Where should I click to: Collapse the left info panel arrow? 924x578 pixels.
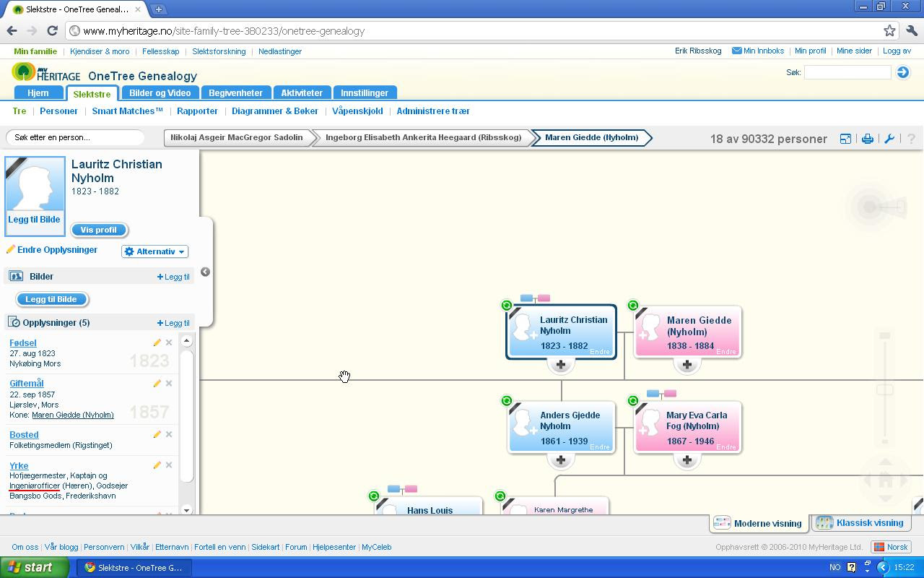click(205, 272)
